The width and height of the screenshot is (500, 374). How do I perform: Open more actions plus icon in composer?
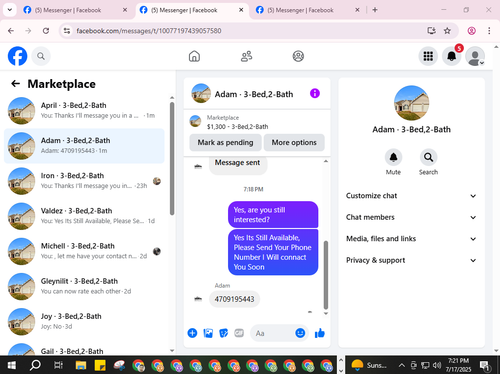192,333
